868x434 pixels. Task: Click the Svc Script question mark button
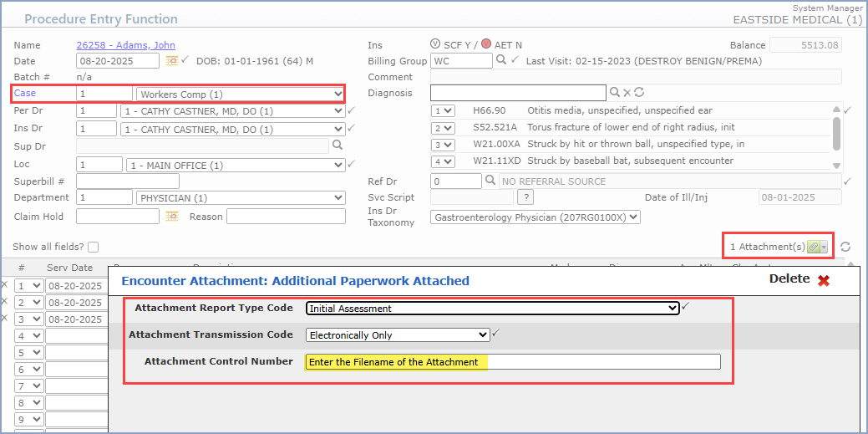coord(525,197)
